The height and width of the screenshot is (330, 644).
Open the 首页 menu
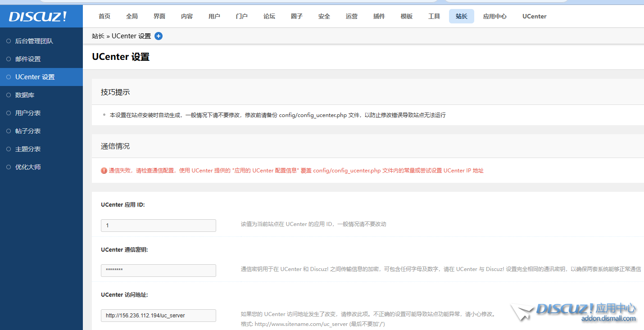pyautogui.click(x=104, y=16)
